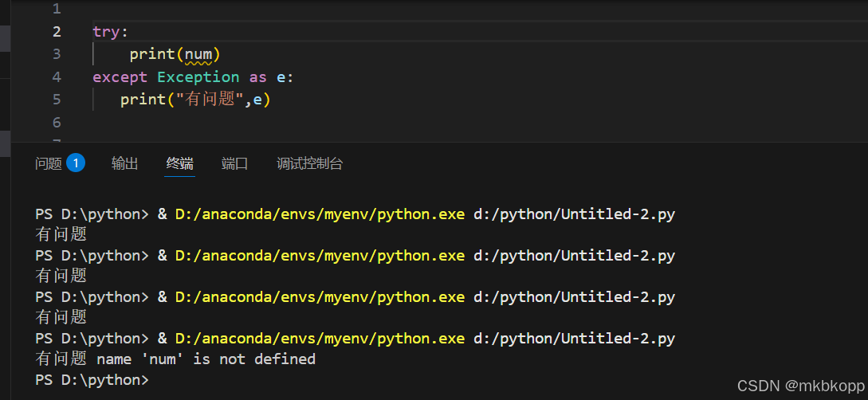Click the 'as' keyword on line 4
Image resolution: width=868 pixels, height=400 pixels.
[x=258, y=77]
